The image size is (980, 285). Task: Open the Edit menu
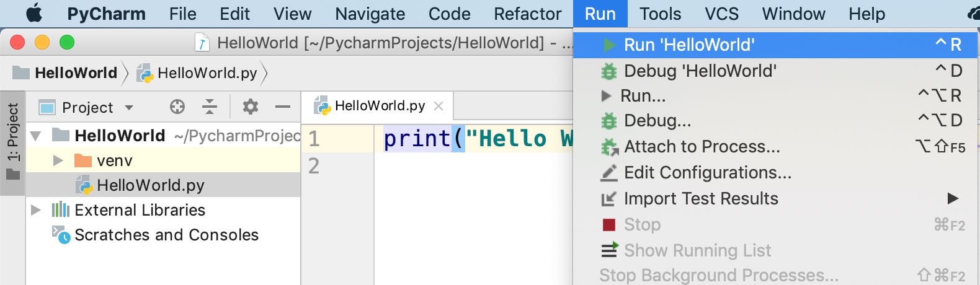coord(234,14)
